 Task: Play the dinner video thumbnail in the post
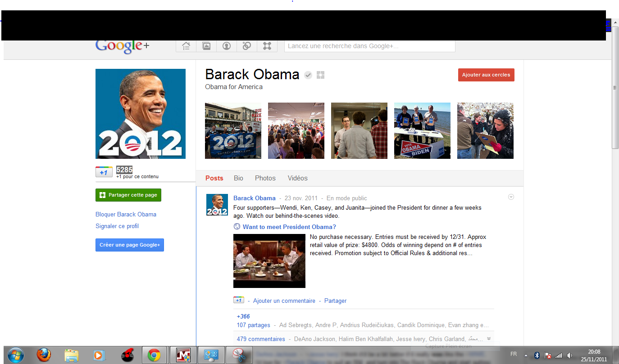(269, 261)
